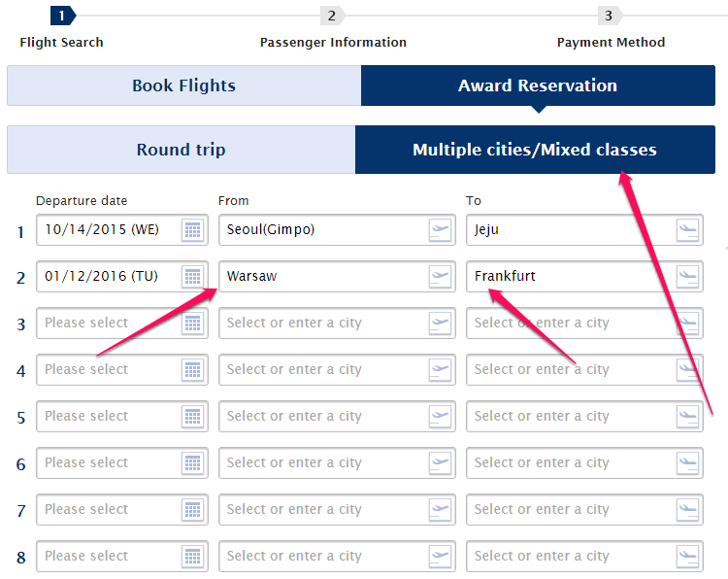Open calendar icon for row 1 departure date
Screen dimensions: 728x579
pos(193,230)
